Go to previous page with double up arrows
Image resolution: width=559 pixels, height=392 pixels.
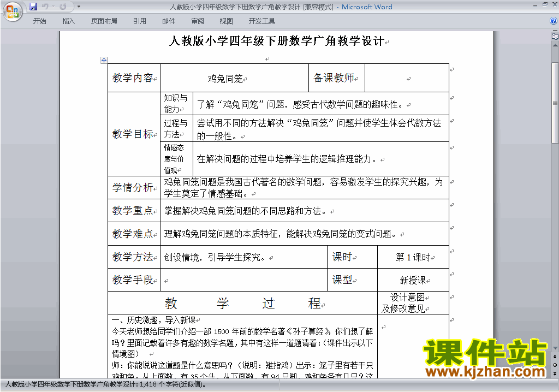pos(555,357)
